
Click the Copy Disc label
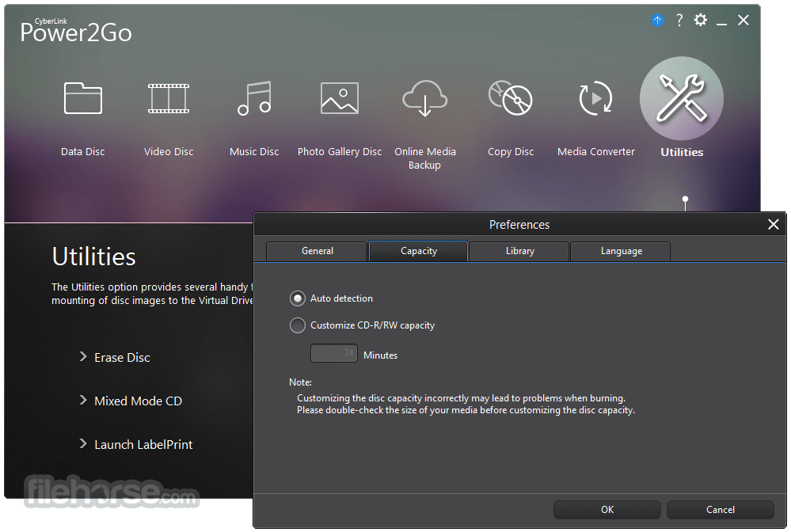tap(511, 152)
